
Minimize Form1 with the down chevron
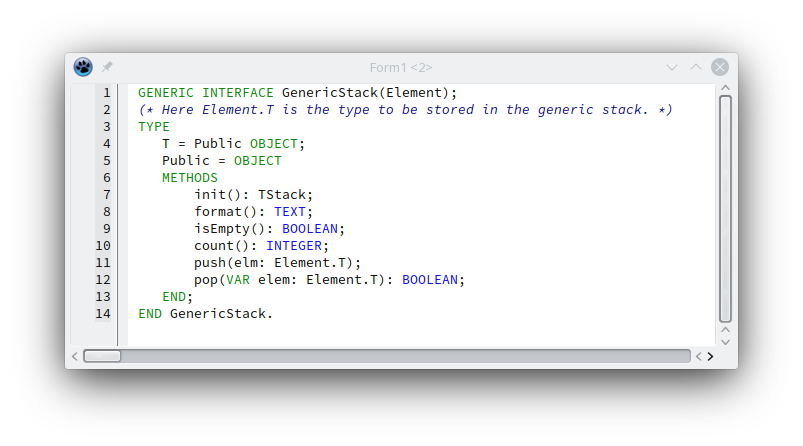672,68
